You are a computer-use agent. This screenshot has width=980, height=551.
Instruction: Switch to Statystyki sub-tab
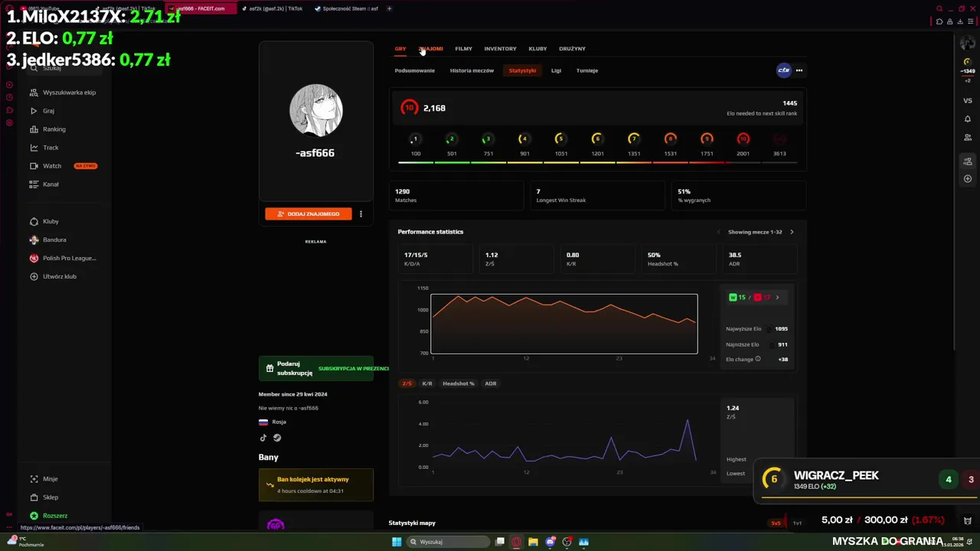pos(522,70)
